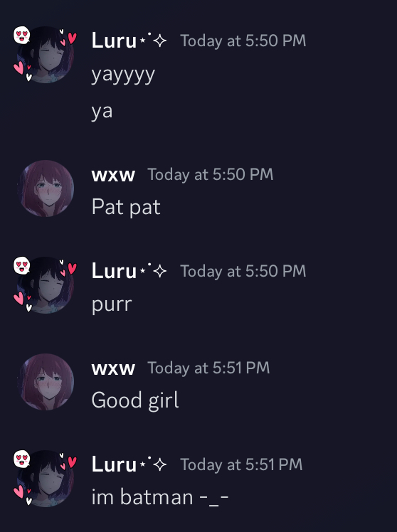Viewport: 397px width, 532px height.
Task: Click the 'im batman -_-' message
Action: (160, 497)
